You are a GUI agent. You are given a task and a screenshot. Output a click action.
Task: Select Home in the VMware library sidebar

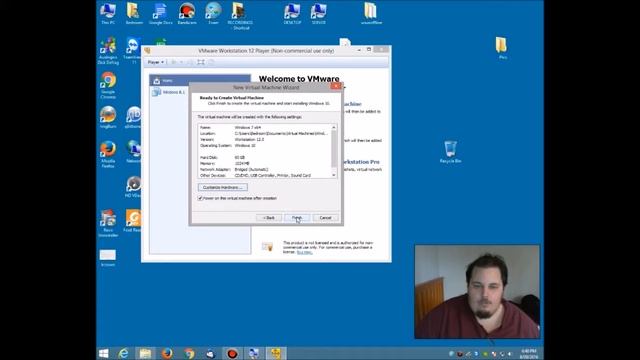[200, 80]
